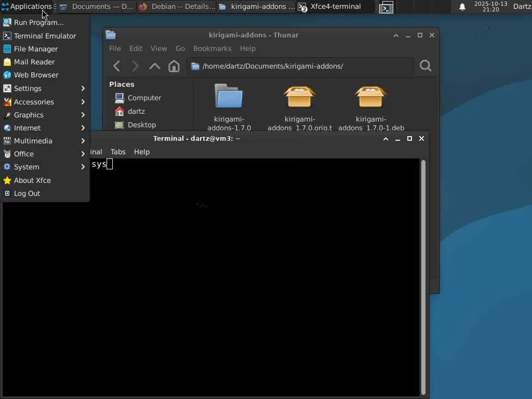This screenshot has height=399, width=532.
Task: Open the Terminal Help menu
Action: coord(142,152)
